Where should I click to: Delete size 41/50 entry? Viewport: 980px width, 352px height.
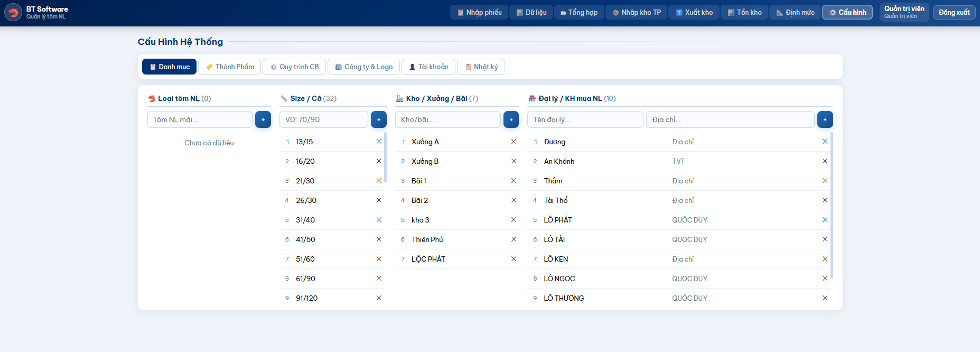(379, 239)
